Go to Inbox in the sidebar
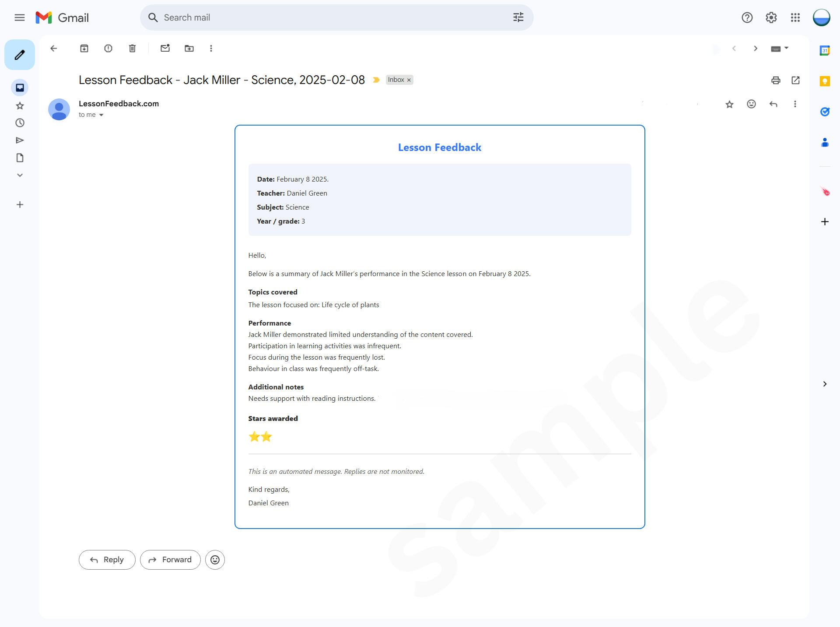The height and width of the screenshot is (627, 840). [x=20, y=88]
